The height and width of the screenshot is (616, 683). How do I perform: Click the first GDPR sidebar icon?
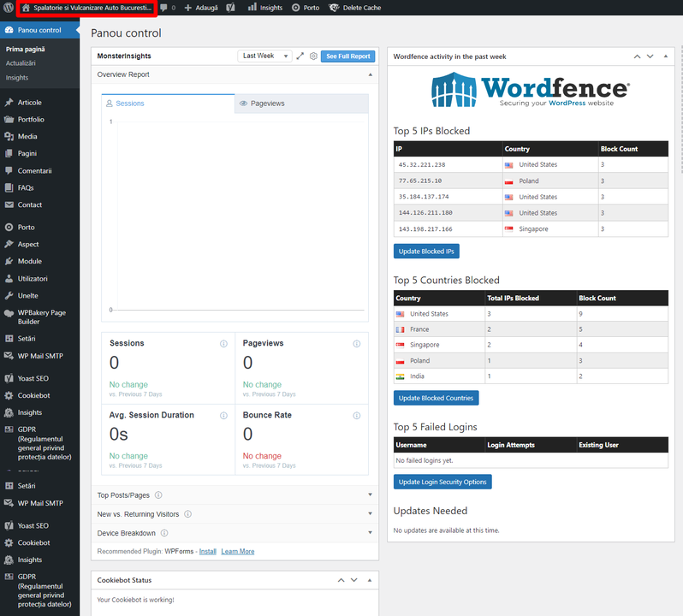(9, 429)
